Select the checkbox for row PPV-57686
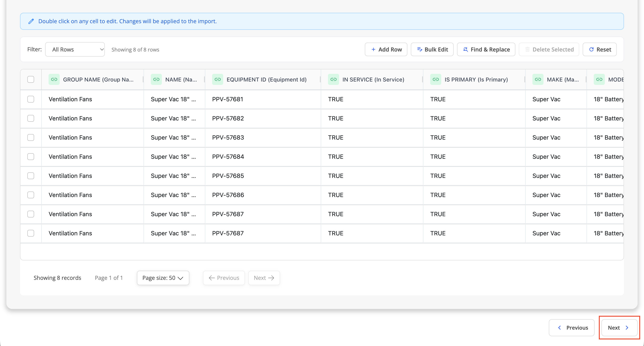The height and width of the screenshot is (346, 644). pyautogui.click(x=31, y=195)
